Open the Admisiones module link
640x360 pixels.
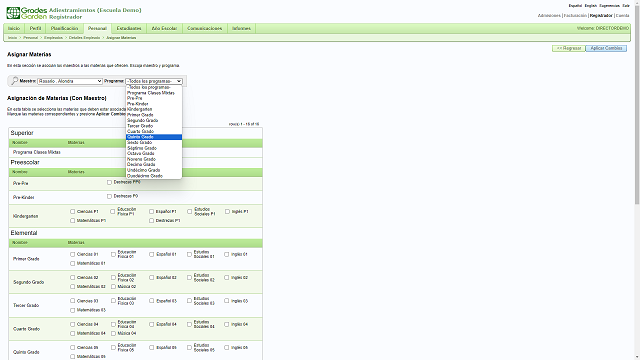point(549,16)
